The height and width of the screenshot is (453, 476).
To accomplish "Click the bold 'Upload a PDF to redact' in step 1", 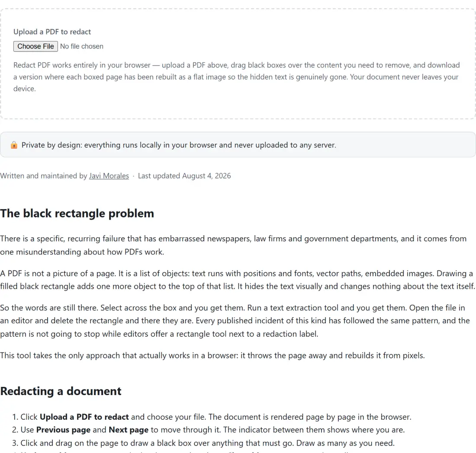I will 84,417.
